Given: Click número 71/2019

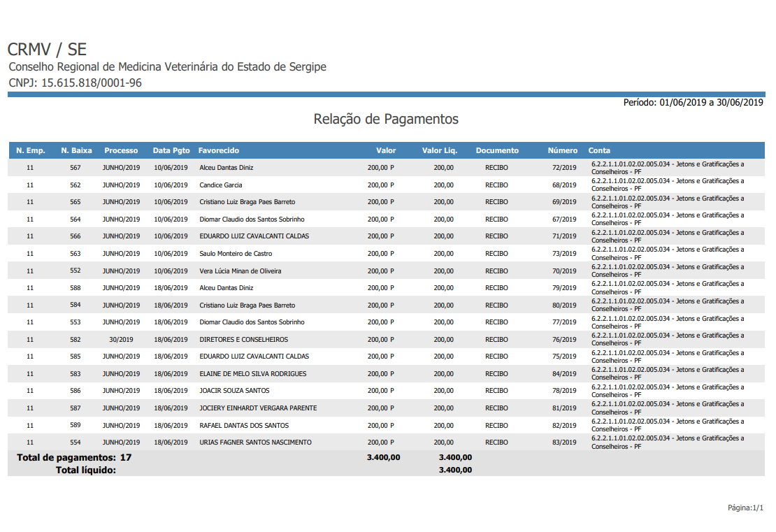Looking at the screenshot, I should click(565, 236).
